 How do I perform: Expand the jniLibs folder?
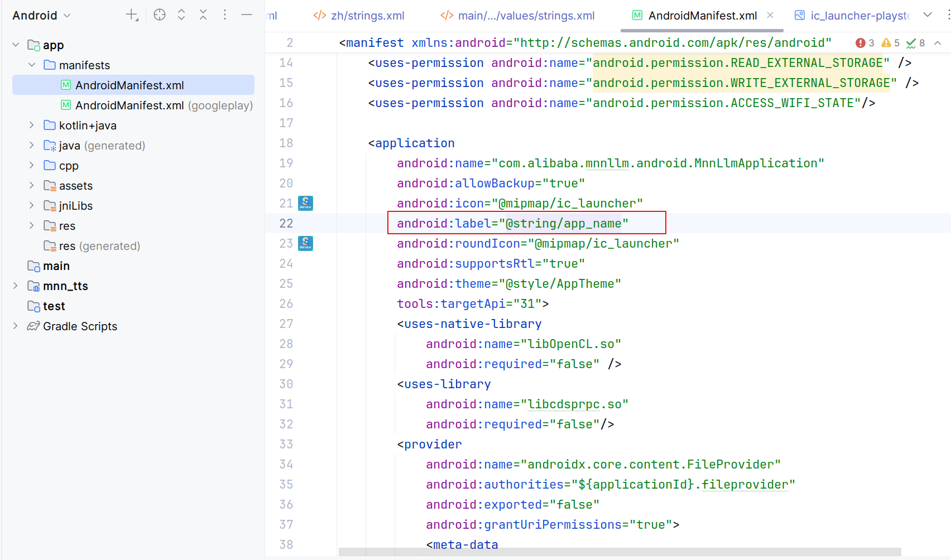click(32, 205)
